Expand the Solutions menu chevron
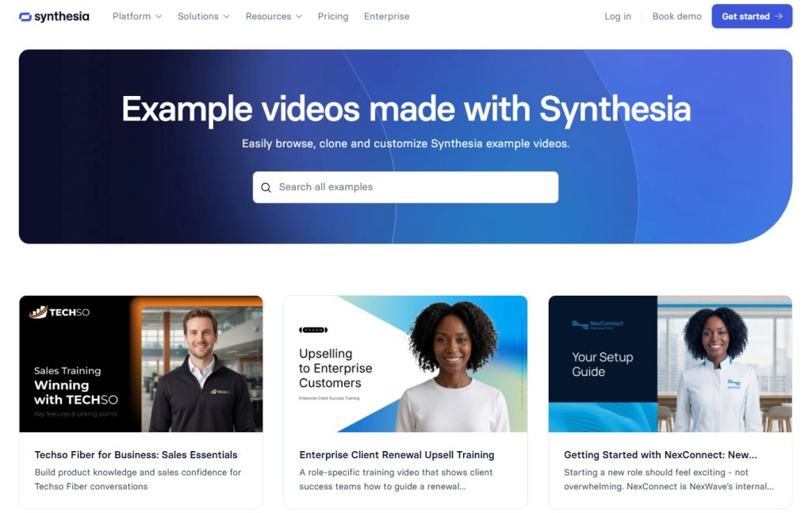Image resolution: width=812 pixels, height=513 pixels. pyautogui.click(x=226, y=17)
